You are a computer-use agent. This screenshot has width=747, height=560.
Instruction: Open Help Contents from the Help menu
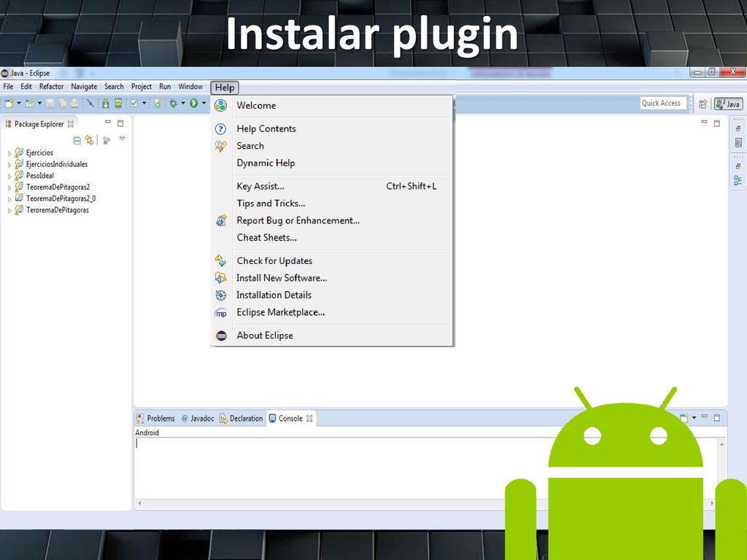[332, 129]
